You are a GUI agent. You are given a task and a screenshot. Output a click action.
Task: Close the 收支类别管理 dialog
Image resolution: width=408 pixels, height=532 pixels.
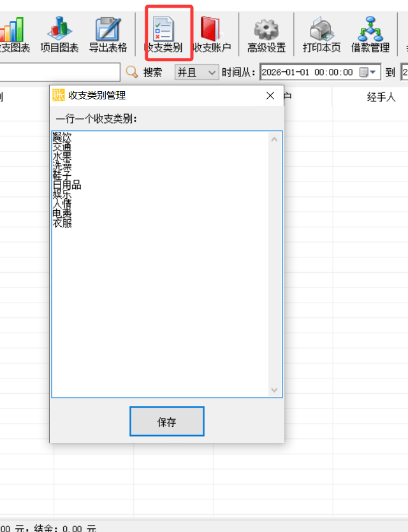270,96
